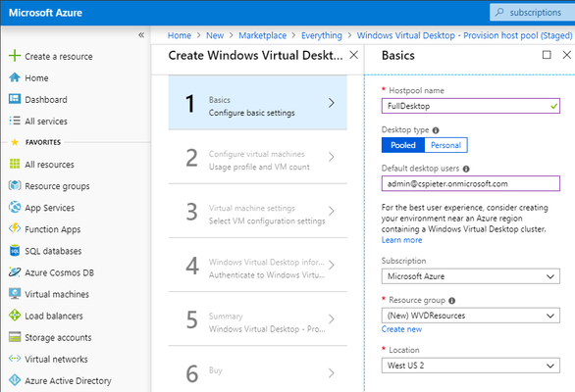Image resolution: width=575 pixels, height=392 pixels.
Task: Click the Azure Cosmos DB icon
Action: click(15, 271)
